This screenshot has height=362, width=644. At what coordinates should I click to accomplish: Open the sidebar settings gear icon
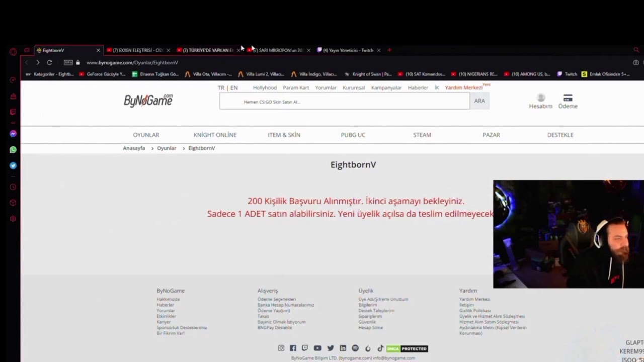click(x=13, y=219)
